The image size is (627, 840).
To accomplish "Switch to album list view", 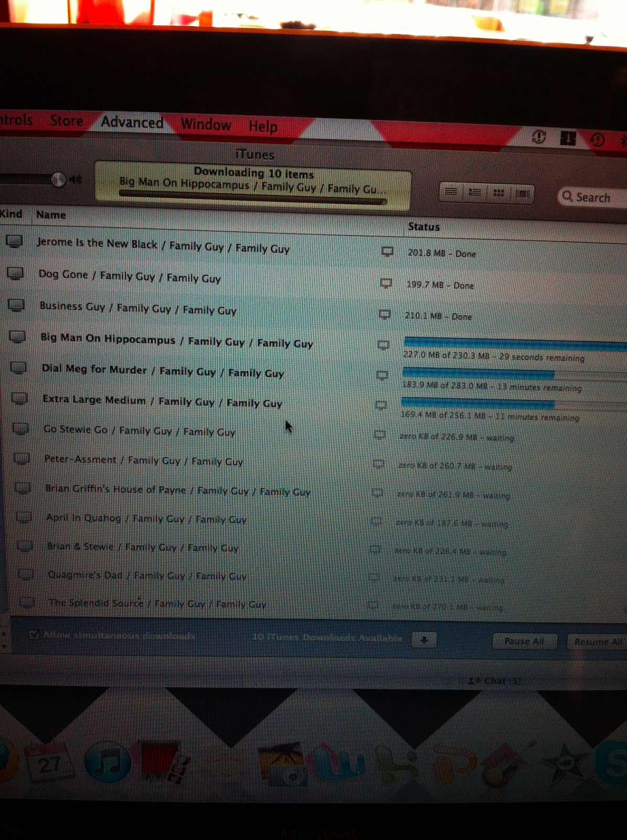I will (x=474, y=193).
